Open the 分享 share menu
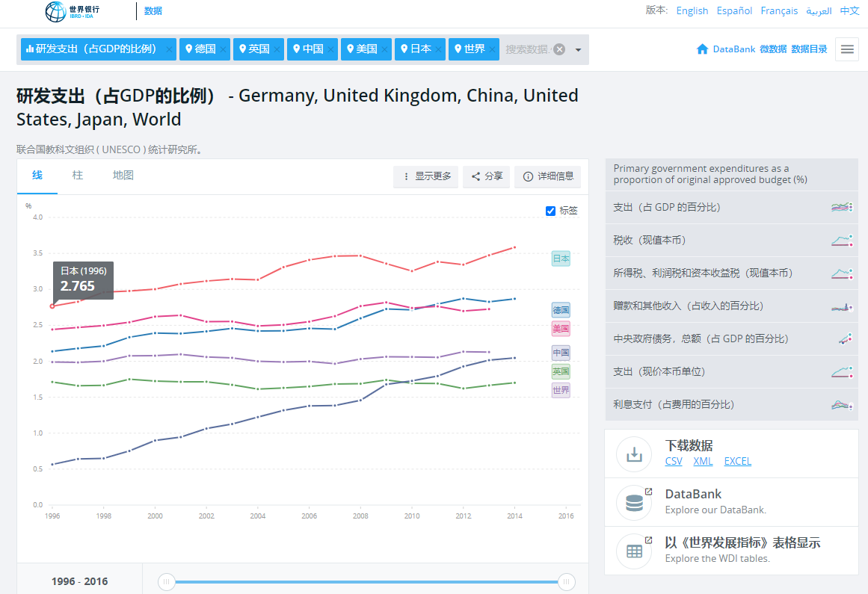Screen dimensions: 868x594 tap(487, 176)
